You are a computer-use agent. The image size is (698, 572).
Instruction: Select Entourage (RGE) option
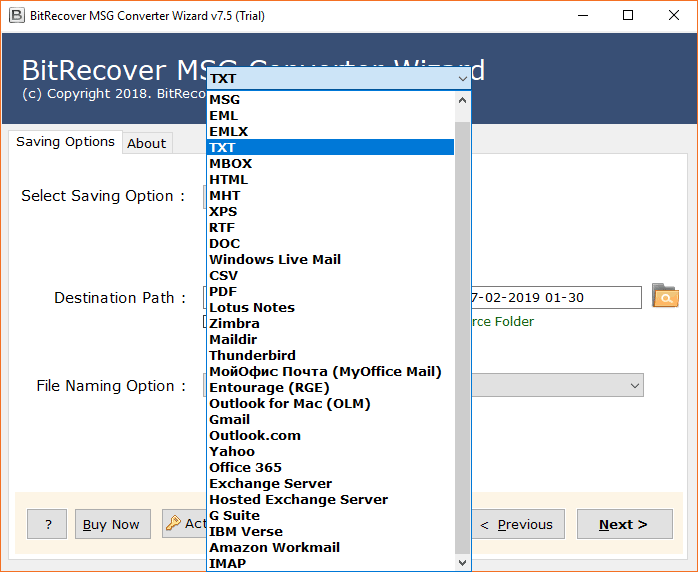(x=330, y=388)
